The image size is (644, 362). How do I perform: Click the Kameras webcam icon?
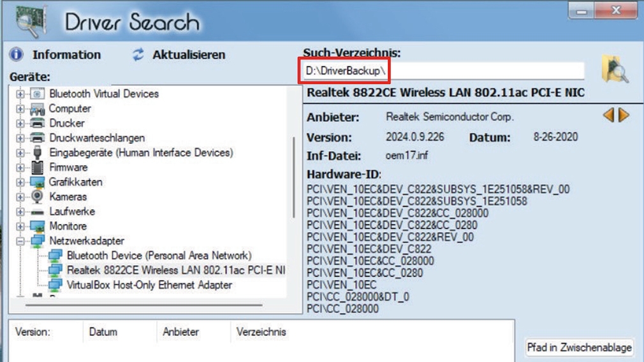(x=38, y=197)
